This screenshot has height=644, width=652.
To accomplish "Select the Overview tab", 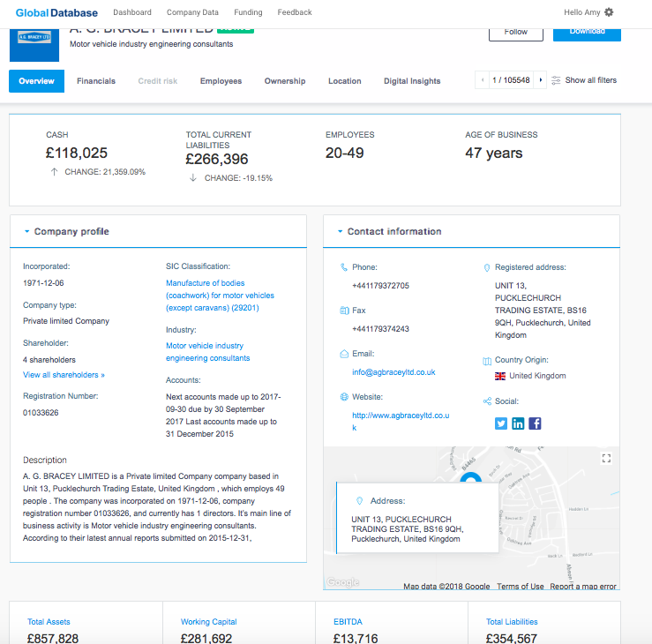I will point(36,81).
